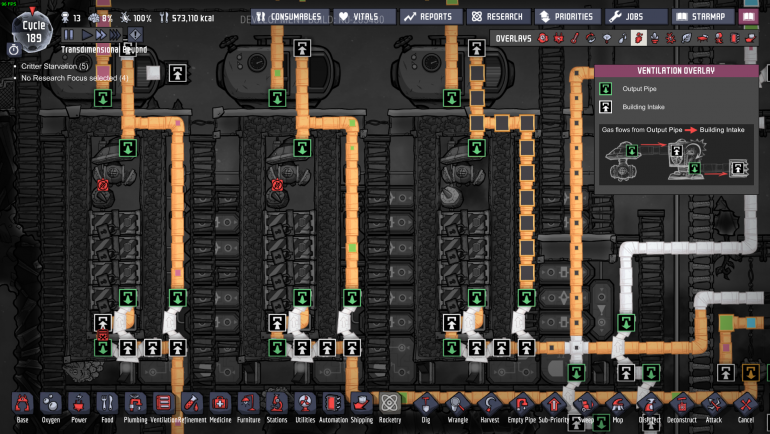Select the Dig tool
This screenshot has height=434, width=770.
[426, 408]
